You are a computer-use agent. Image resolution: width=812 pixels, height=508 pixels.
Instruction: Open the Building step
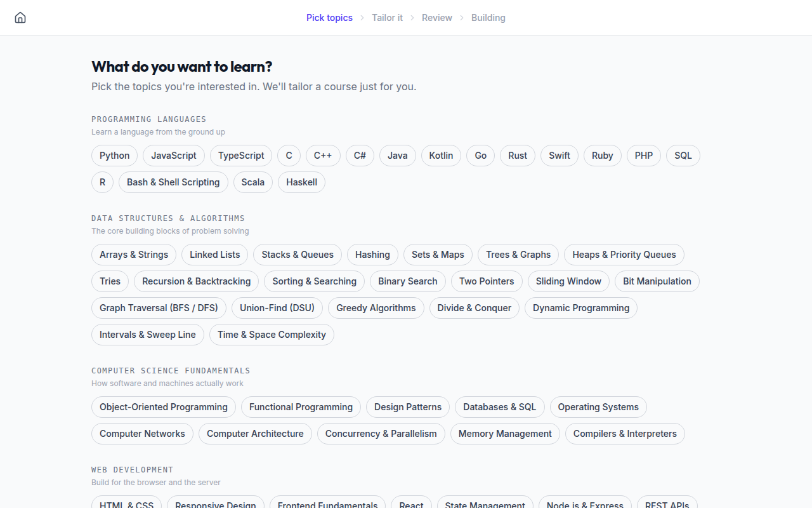pos(488,18)
